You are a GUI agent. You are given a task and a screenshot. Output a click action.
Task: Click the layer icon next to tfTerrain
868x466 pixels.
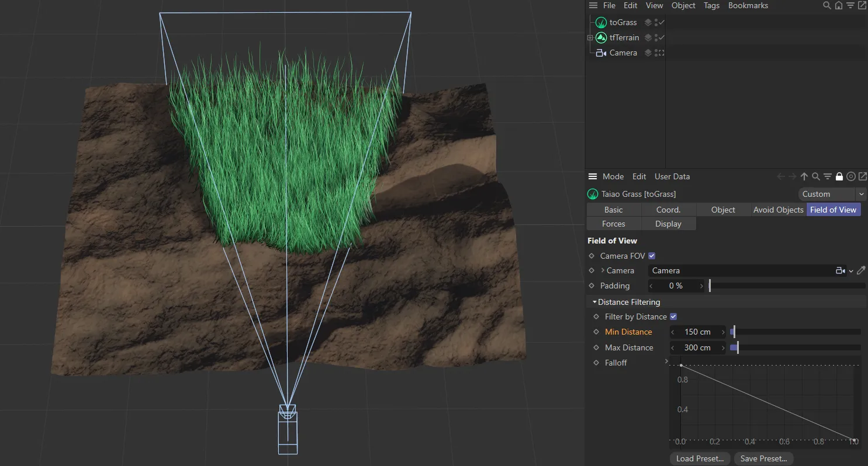(x=648, y=37)
